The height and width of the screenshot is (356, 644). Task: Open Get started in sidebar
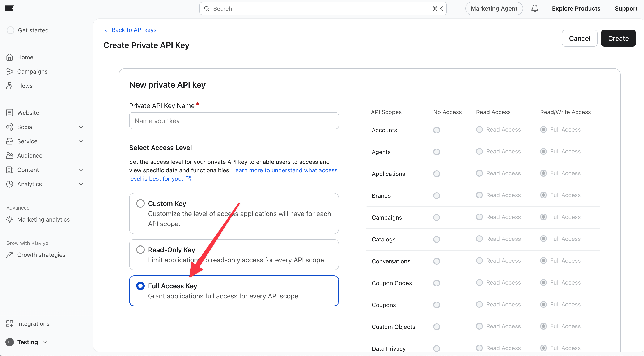[33, 30]
